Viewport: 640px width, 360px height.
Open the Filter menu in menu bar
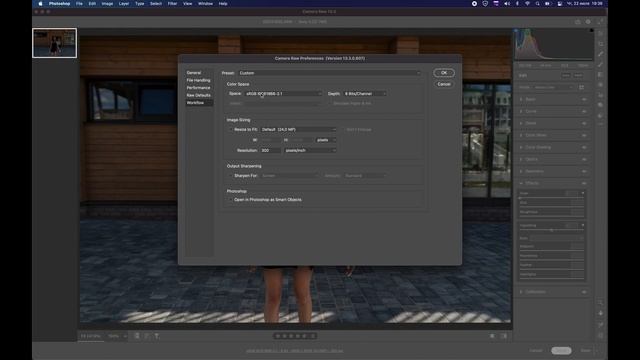coord(172,4)
